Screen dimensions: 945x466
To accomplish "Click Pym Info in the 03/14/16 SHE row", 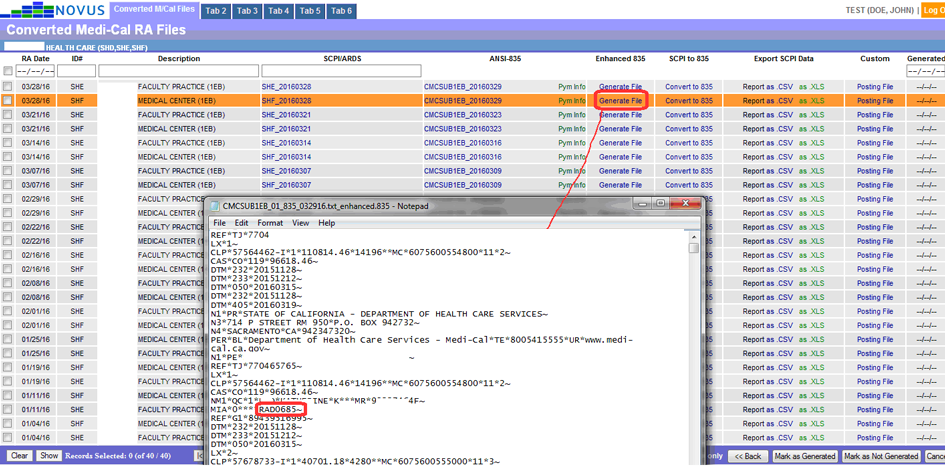I will pos(572,143).
